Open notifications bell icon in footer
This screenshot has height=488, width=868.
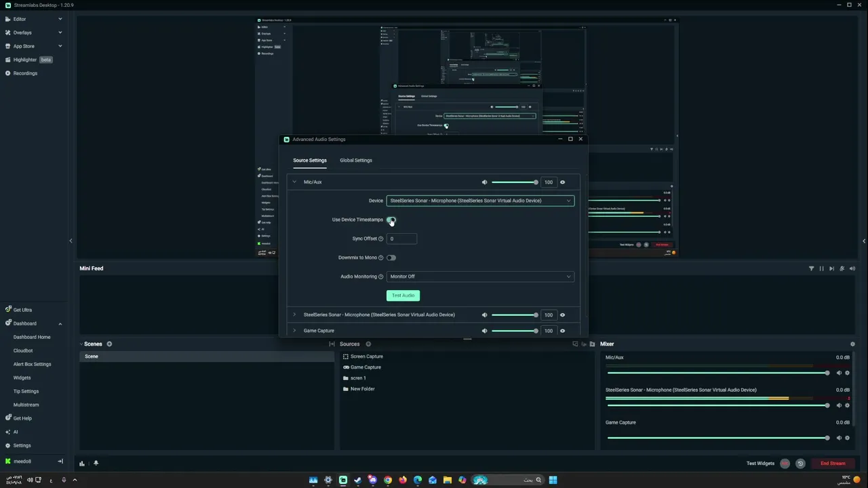[x=96, y=463]
